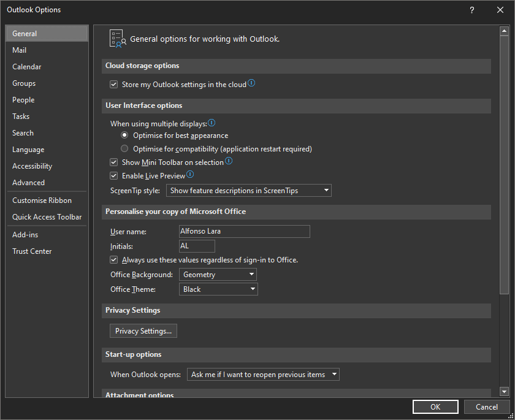Open the Trust Center category

click(x=47, y=251)
